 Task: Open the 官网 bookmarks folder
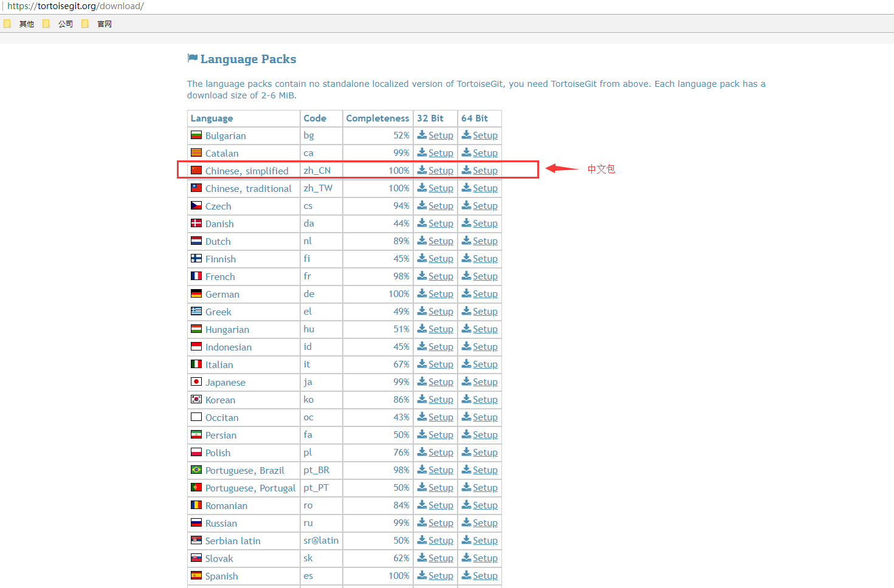coord(97,24)
